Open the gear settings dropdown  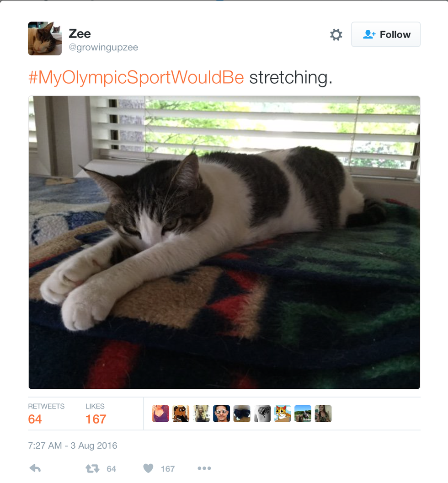coord(336,34)
